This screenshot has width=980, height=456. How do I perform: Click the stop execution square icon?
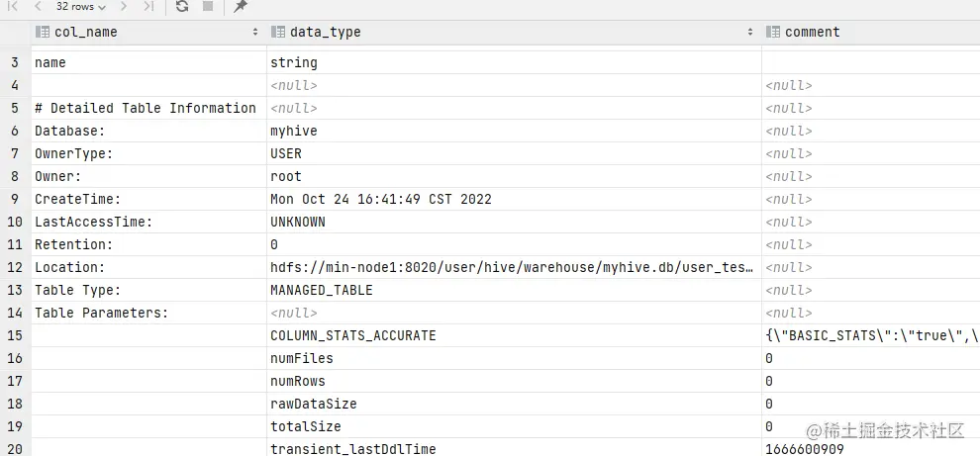click(x=208, y=7)
